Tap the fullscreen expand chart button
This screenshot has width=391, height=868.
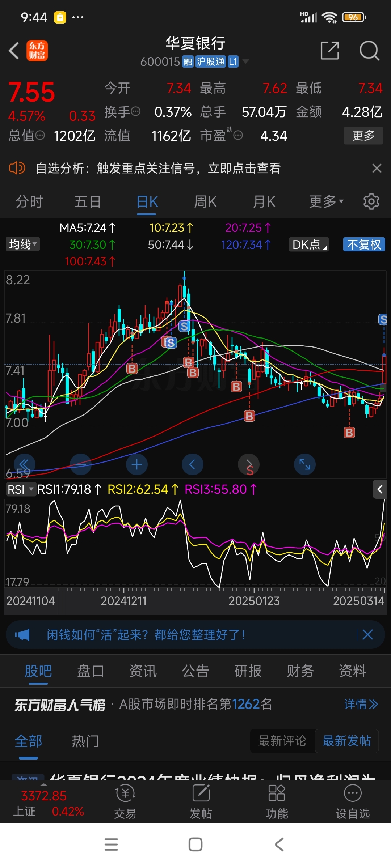[305, 464]
